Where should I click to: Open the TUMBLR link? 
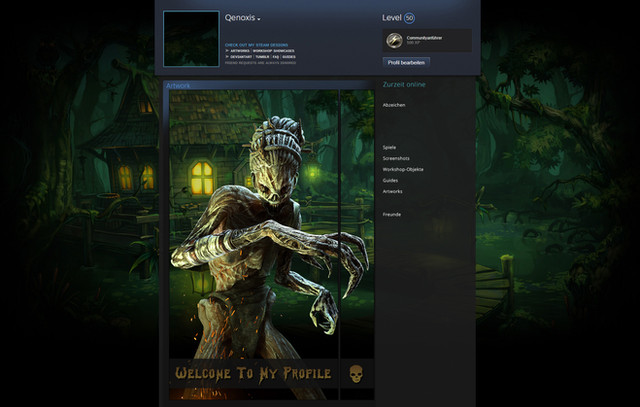[262, 57]
